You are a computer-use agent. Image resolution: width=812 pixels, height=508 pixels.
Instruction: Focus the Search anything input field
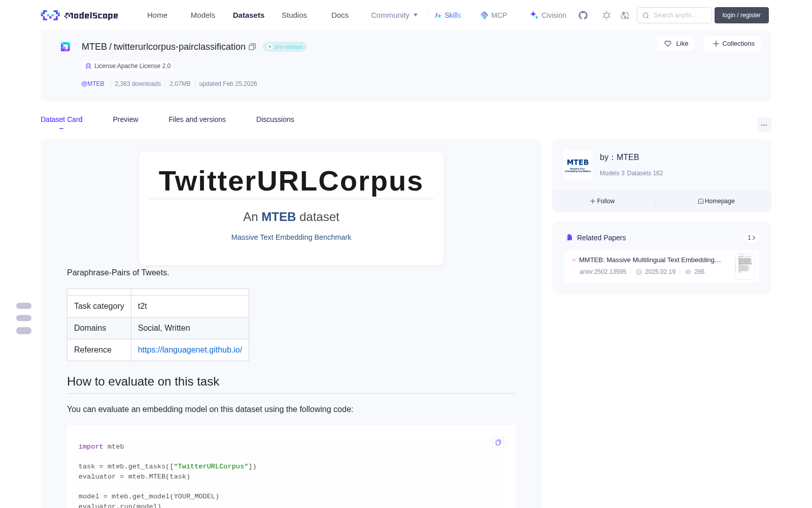[x=674, y=15]
